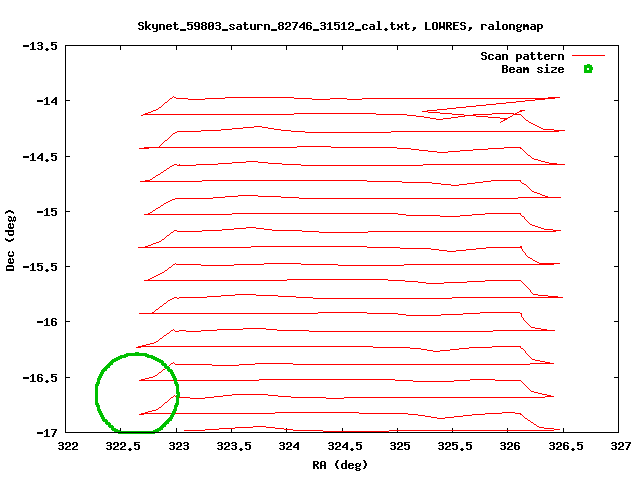Click the 'RA (deg)' axis label
This screenshot has width=640, height=480.
pyautogui.click(x=340, y=465)
